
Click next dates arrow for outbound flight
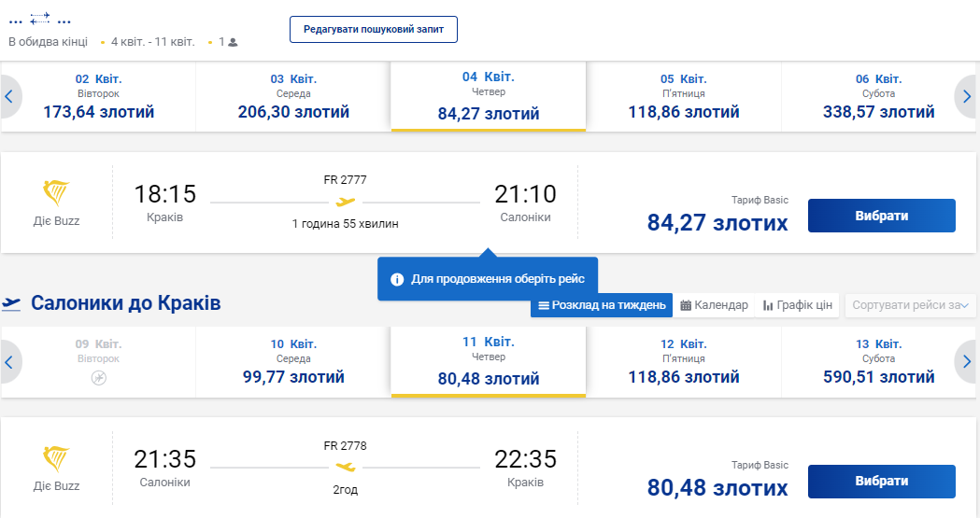point(967,96)
